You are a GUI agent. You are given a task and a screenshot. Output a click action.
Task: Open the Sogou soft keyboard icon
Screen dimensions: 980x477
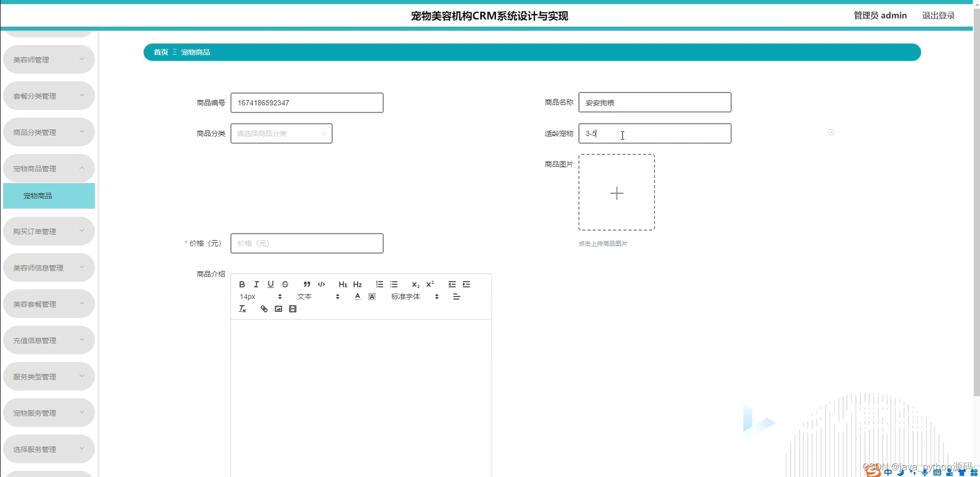pyautogui.click(x=937, y=472)
